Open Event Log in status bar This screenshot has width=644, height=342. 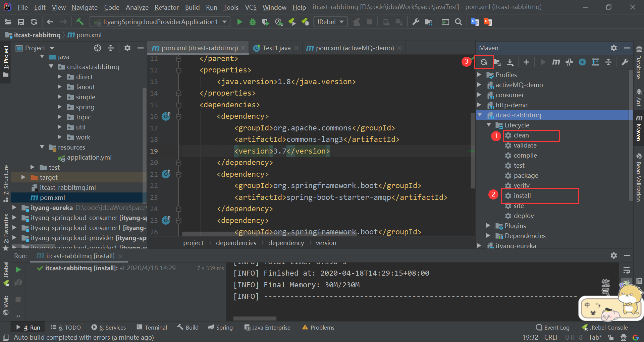click(x=553, y=328)
